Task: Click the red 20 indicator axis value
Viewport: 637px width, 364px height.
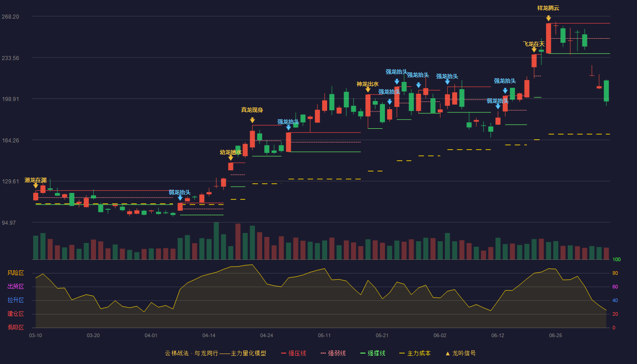Action: 615,314
